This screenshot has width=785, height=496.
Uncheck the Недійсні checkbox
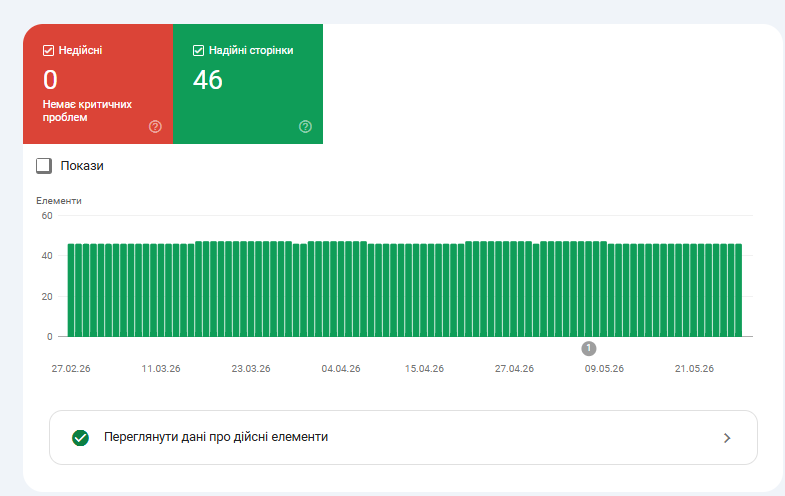point(49,51)
